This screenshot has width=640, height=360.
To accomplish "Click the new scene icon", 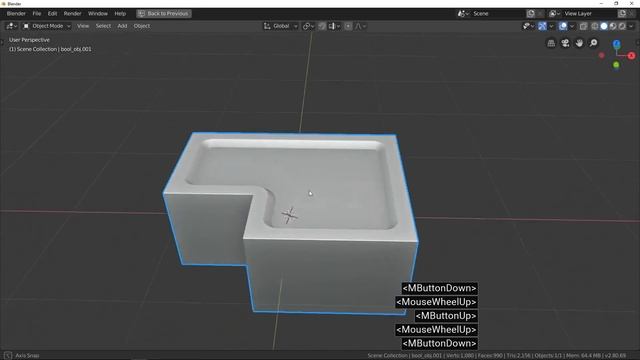I will pos(531,13).
